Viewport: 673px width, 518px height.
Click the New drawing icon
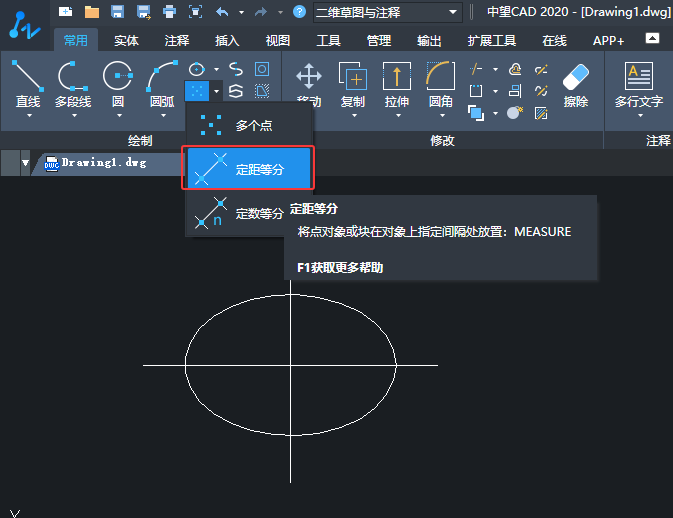(66, 12)
